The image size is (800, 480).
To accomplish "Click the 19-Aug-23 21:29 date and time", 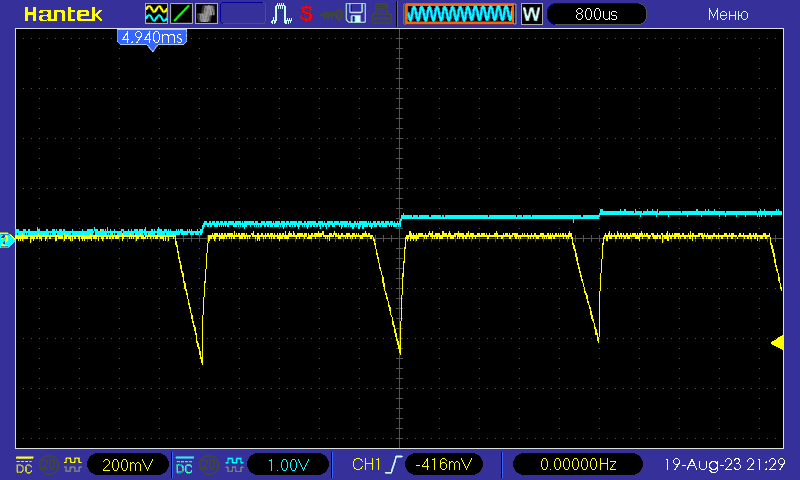I will click(x=724, y=465).
